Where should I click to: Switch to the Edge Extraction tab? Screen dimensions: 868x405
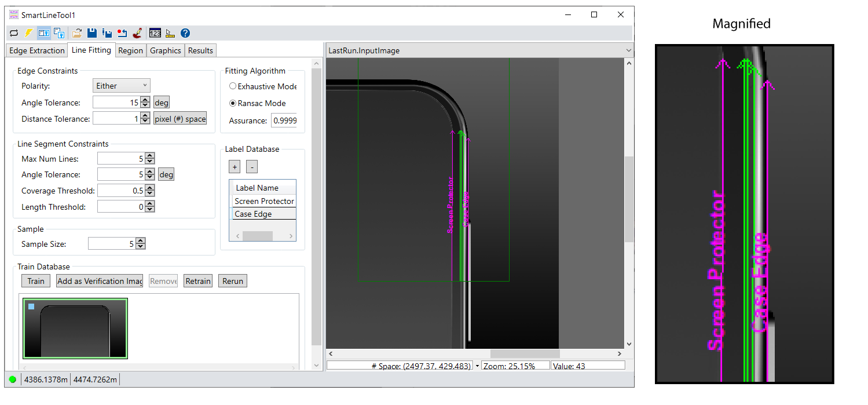pos(36,50)
